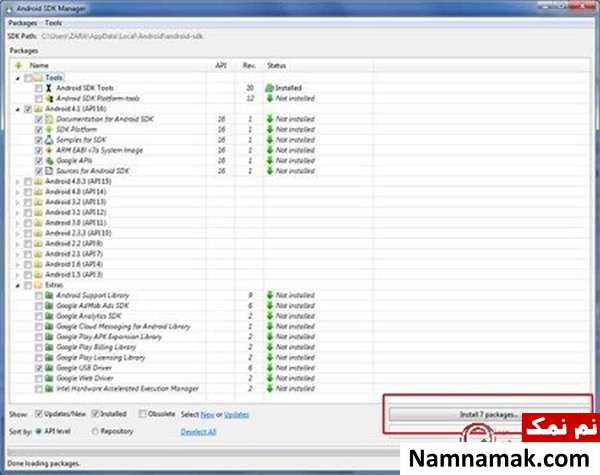The width and height of the screenshot is (600, 475).
Task: Click the Not installed arrow for Platform-tools
Action: point(270,98)
